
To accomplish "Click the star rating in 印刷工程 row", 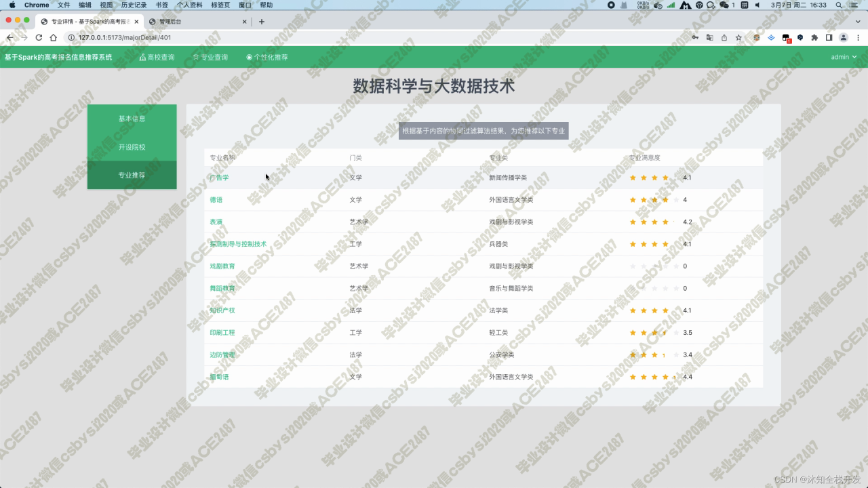I will click(654, 333).
